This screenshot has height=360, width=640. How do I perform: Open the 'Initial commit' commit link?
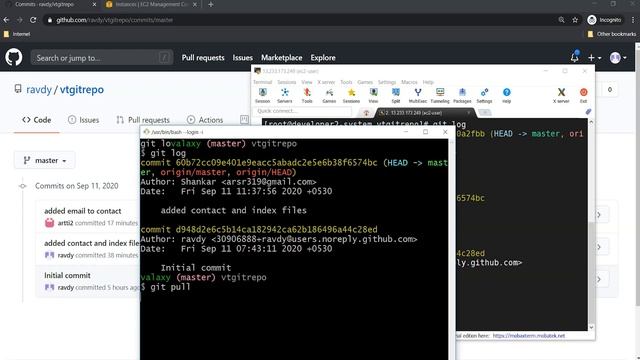[67, 276]
